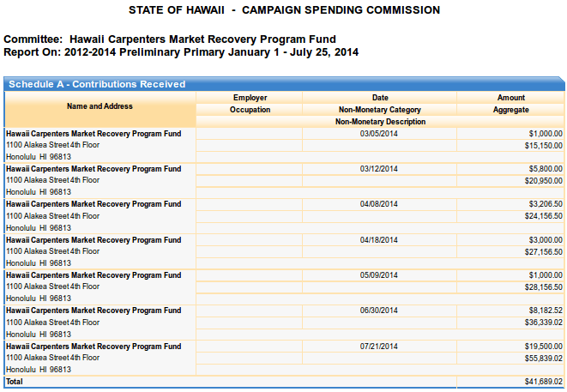This screenshot has height=392, width=567.
Task: Click the $27,156.50 aggregate value
Action: pos(544,252)
